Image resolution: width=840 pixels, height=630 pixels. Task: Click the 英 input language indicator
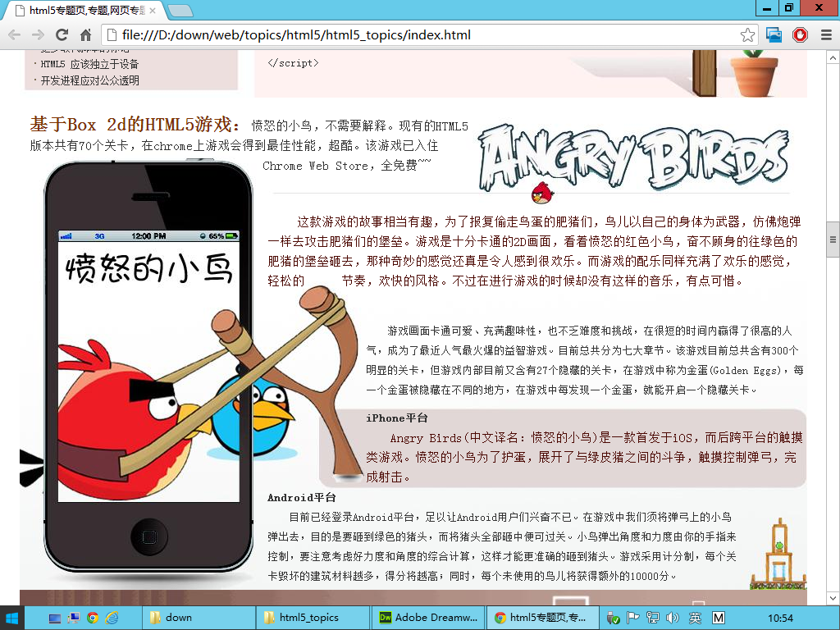click(x=696, y=619)
